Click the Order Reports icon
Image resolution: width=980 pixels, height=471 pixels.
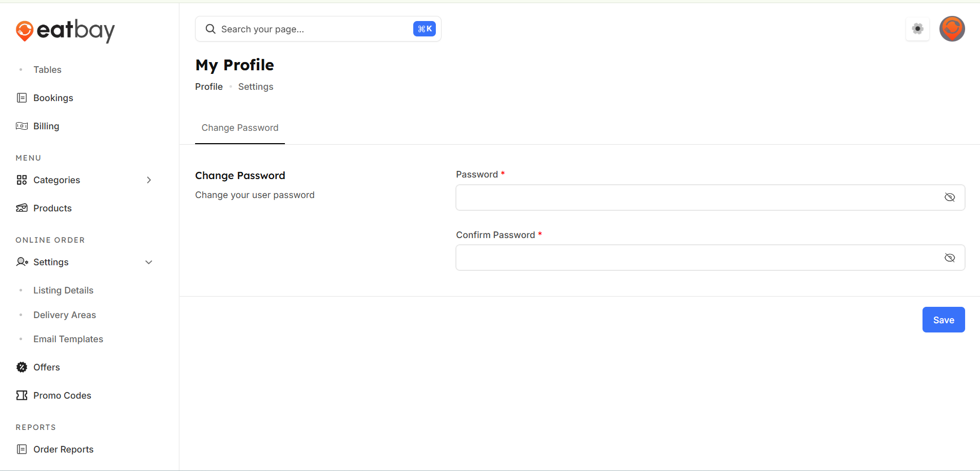tap(22, 449)
